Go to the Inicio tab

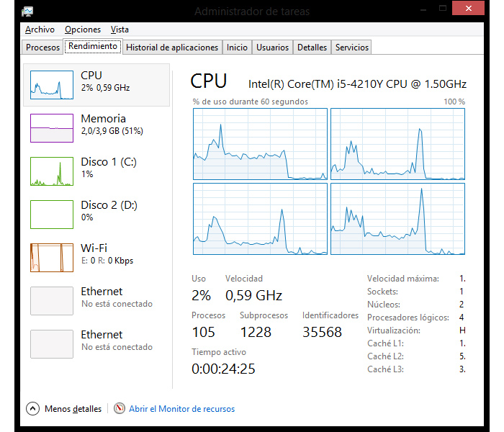[x=237, y=48]
